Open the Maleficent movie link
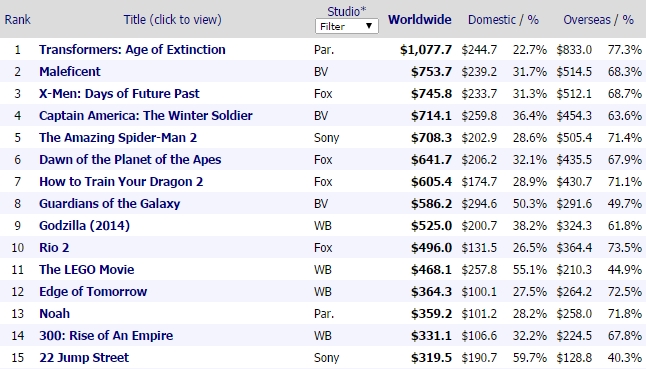Viewport: 646px width, 369px height. click(x=70, y=72)
